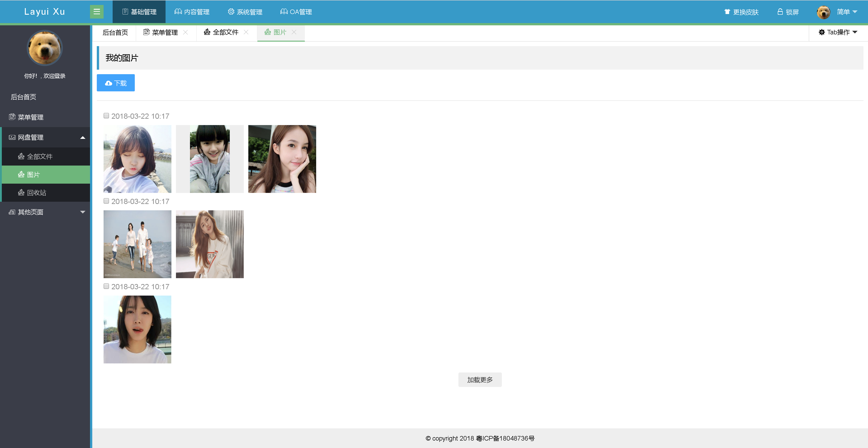Click the 我的图片 heading text
The height and width of the screenshot is (448, 868).
(x=122, y=58)
